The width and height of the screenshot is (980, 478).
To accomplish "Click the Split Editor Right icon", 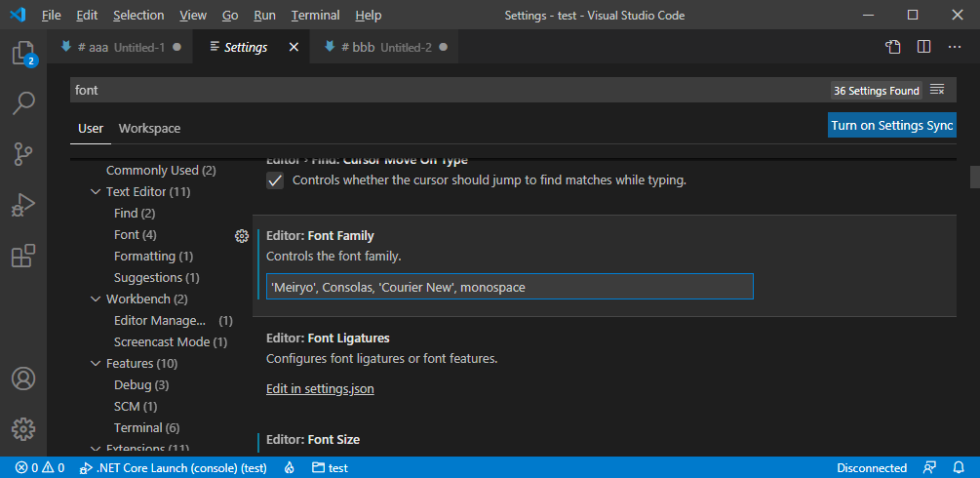I will [x=923, y=47].
